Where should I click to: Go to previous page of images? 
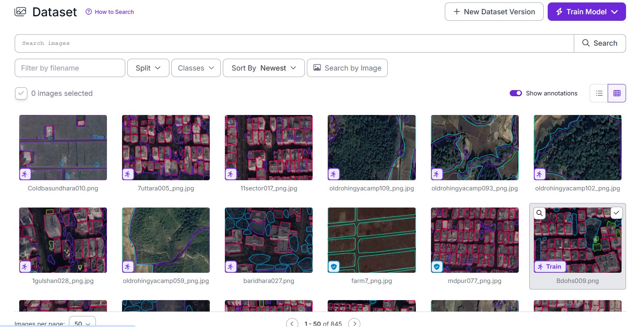292,323
